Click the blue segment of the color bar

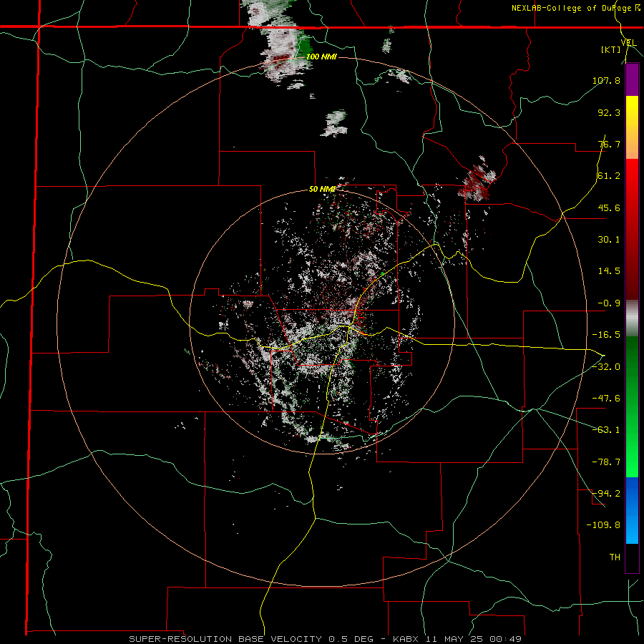pyautogui.click(x=632, y=510)
